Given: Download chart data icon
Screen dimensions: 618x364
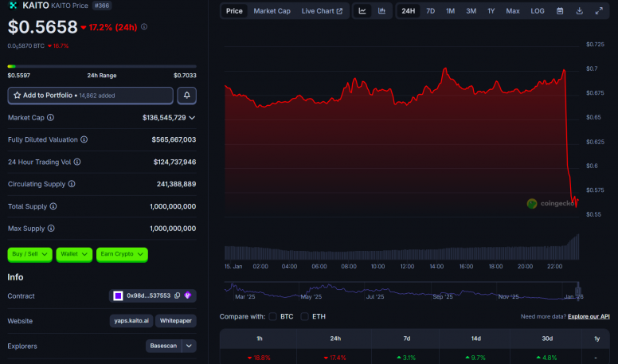Looking at the screenshot, I should pyautogui.click(x=580, y=11).
